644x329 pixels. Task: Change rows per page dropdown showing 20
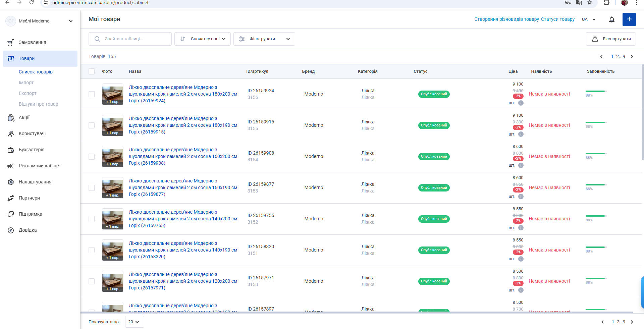coord(135,322)
